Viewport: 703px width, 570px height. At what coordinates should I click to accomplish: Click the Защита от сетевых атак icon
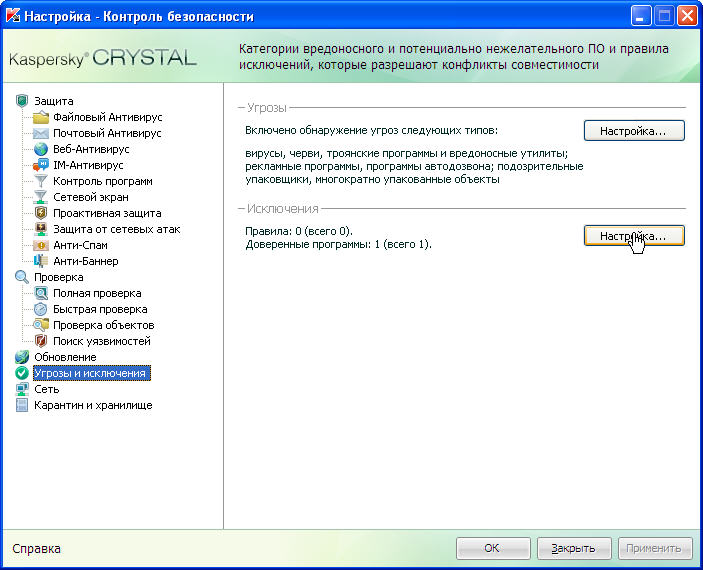[x=41, y=229]
